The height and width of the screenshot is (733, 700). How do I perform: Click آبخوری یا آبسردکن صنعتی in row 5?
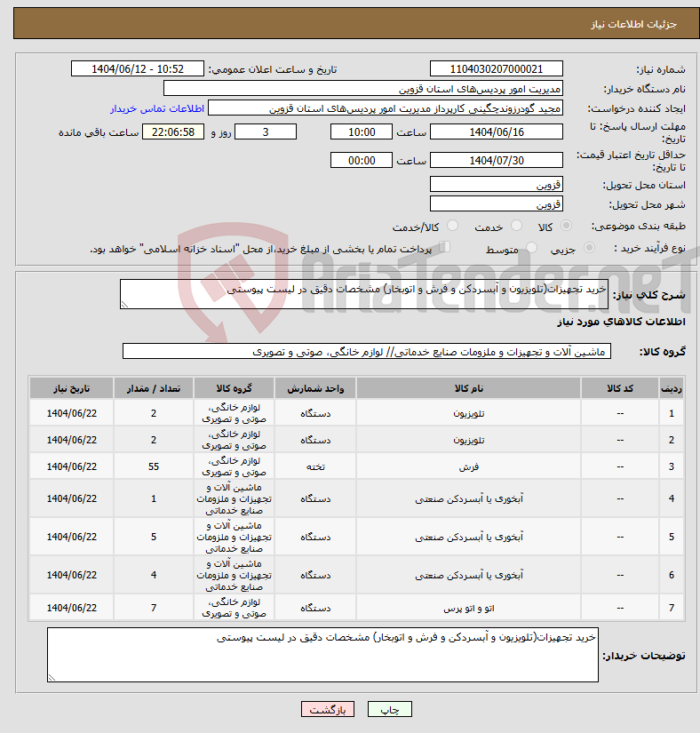click(x=469, y=537)
